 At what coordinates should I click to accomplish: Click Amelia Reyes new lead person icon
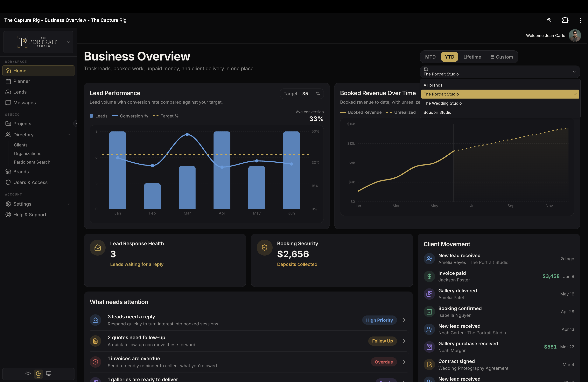click(x=429, y=259)
